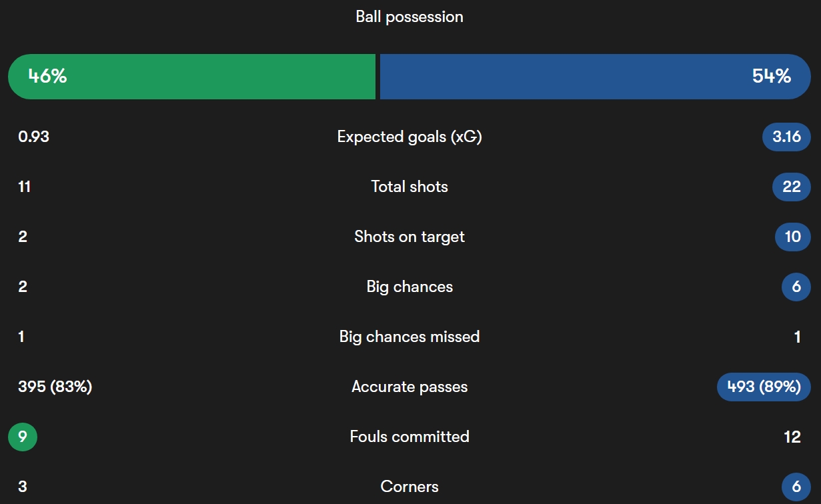Click the 3.16 xG badge
Viewport: 821px width, 504px height.
tap(786, 137)
